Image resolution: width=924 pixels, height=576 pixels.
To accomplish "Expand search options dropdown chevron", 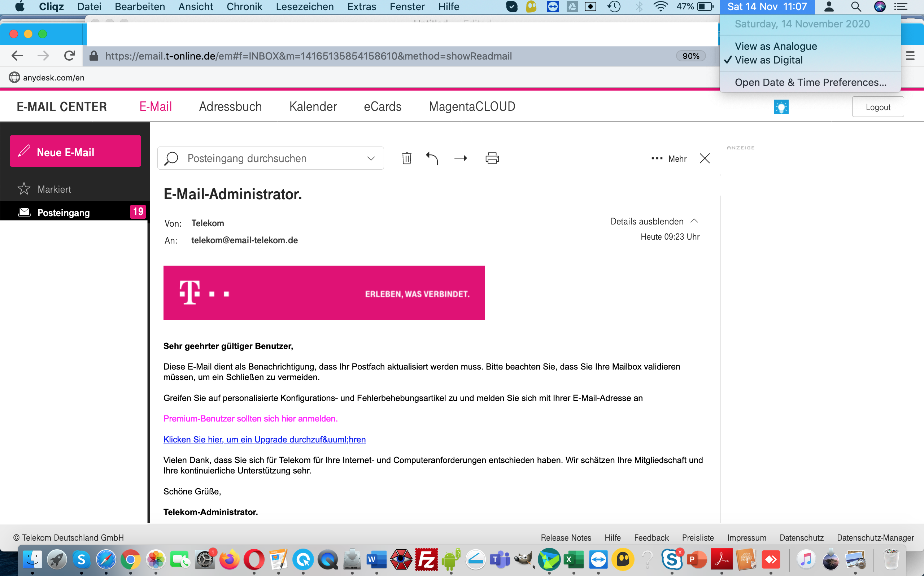I will click(371, 158).
